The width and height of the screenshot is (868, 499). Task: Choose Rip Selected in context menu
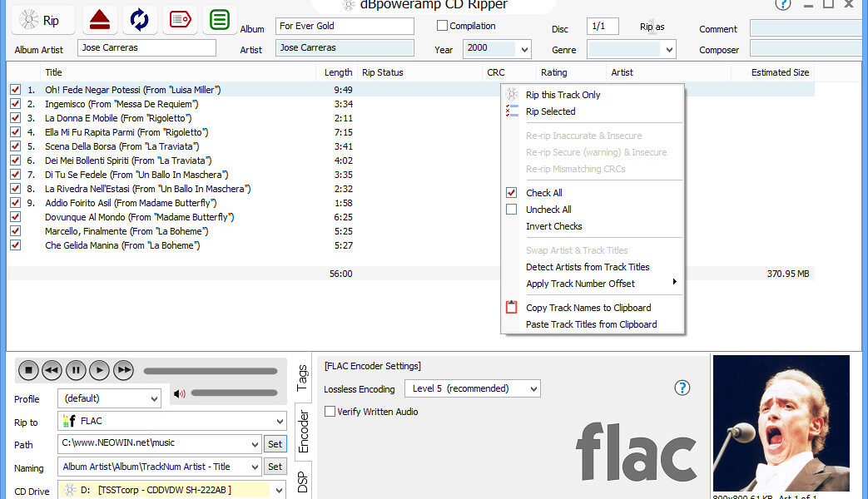coord(550,111)
